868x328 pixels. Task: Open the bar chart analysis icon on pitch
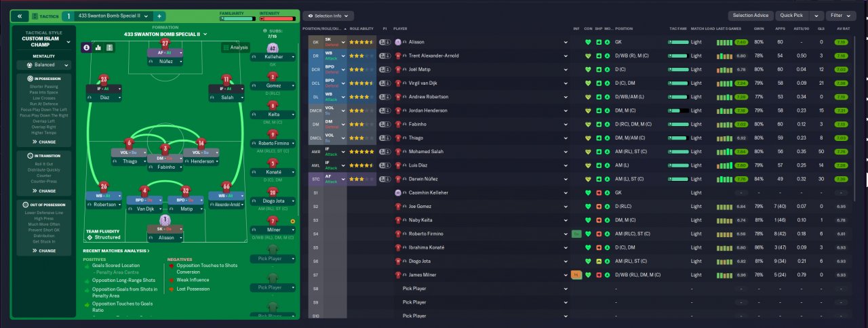click(x=98, y=47)
